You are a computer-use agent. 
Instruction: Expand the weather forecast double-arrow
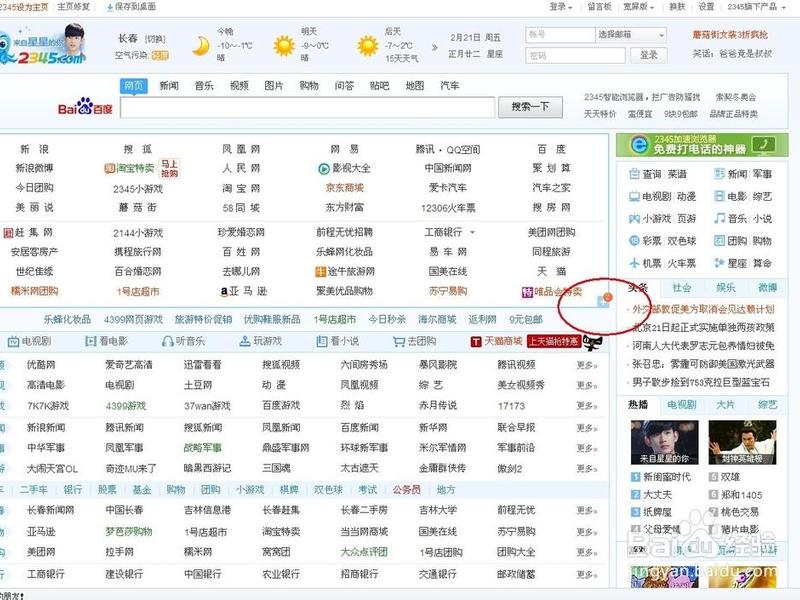tap(435, 47)
